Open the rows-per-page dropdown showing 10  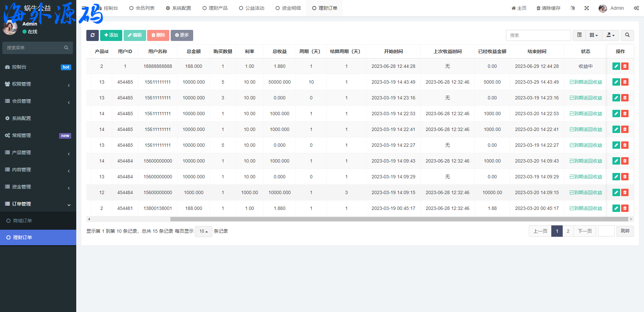click(x=203, y=231)
